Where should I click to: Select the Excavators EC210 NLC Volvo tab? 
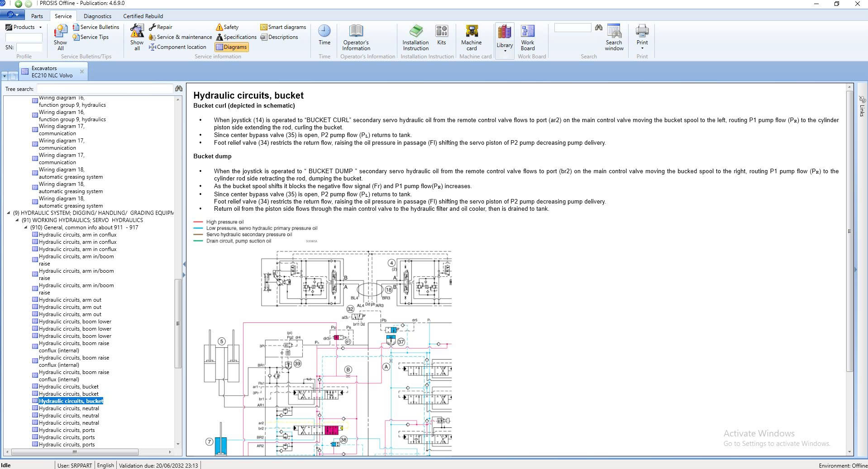[52, 72]
